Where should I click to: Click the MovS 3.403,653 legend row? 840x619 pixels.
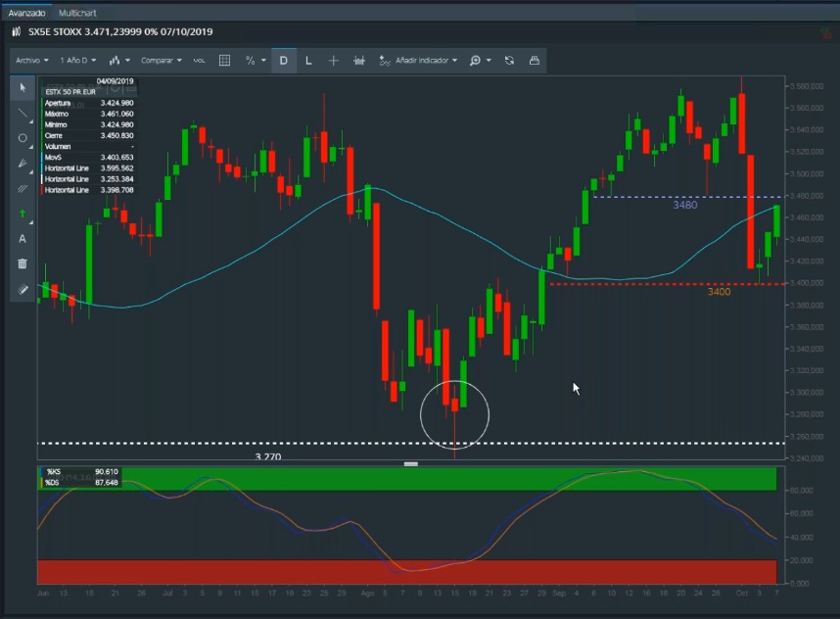[x=88, y=157]
